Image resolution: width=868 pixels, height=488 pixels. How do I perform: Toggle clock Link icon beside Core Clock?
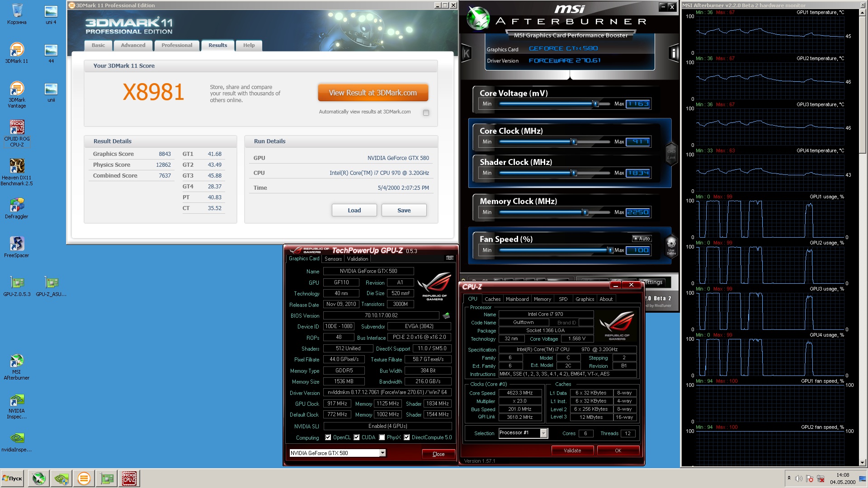[x=671, y=154]
